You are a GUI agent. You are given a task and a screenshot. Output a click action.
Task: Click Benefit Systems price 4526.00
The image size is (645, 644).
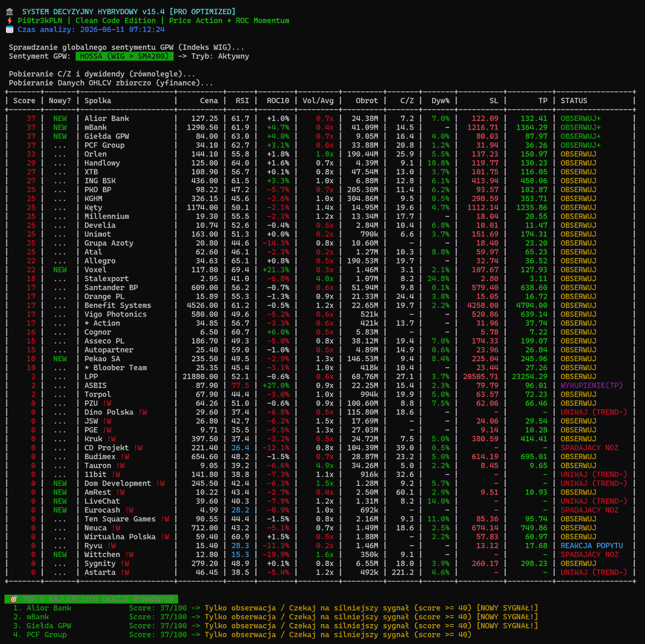(203, 305)
